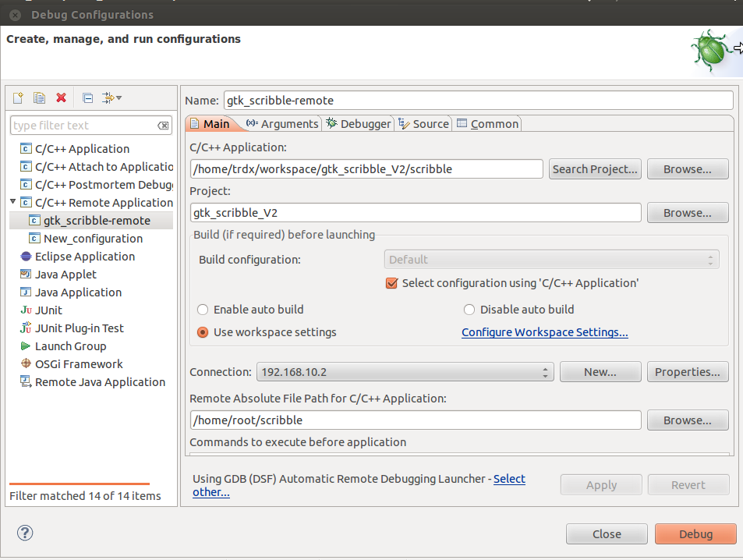The width and height of the screenshot is (743, 560).
Task: Open the Connection dropdown 192.168.10.2
Action: coord(405,372)
